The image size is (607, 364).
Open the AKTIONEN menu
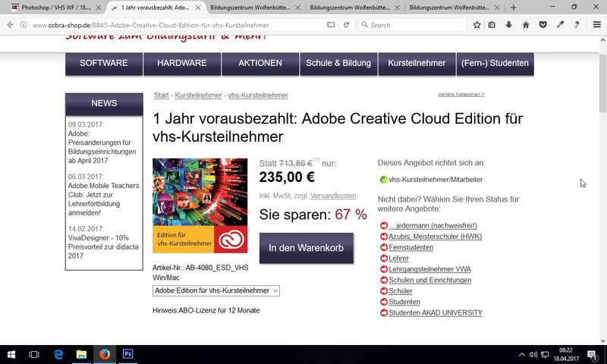[x=260, y=63]
